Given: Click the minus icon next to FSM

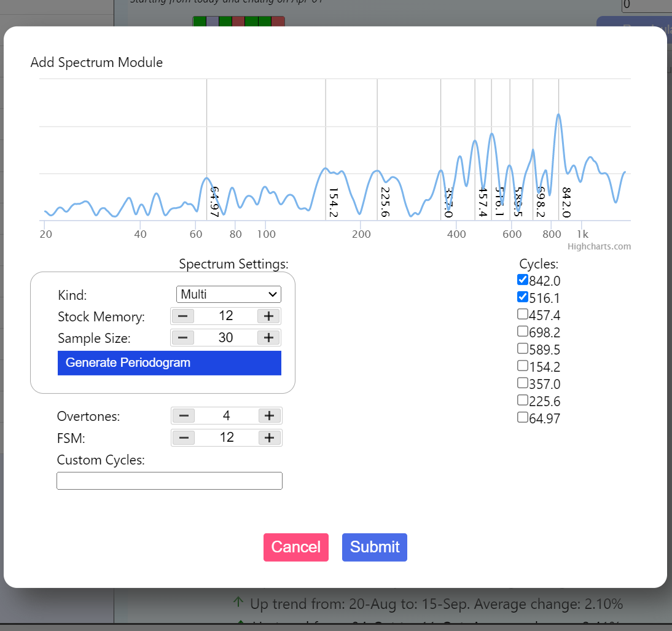Looking at the screenshot, I should coord(182,437).
